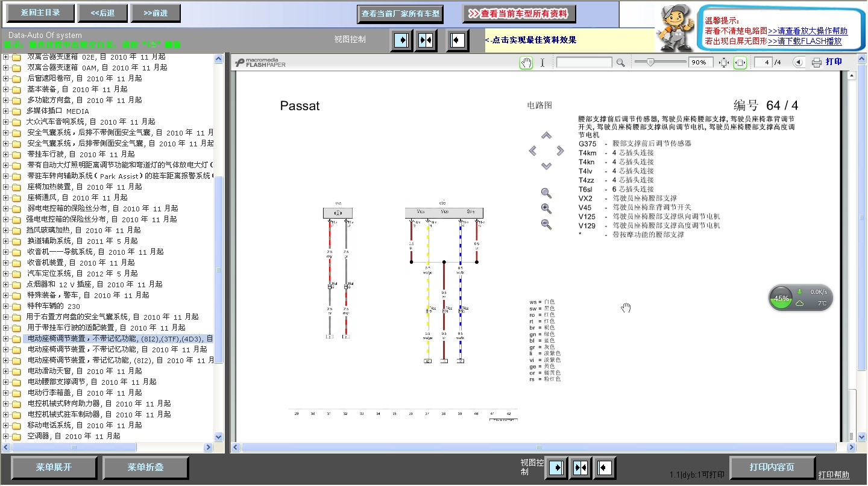The height and width of the screenshot is (486, 868).
Task: Click the fit-page zoom icon beside 90% box
Action: (x=724, y=62)
